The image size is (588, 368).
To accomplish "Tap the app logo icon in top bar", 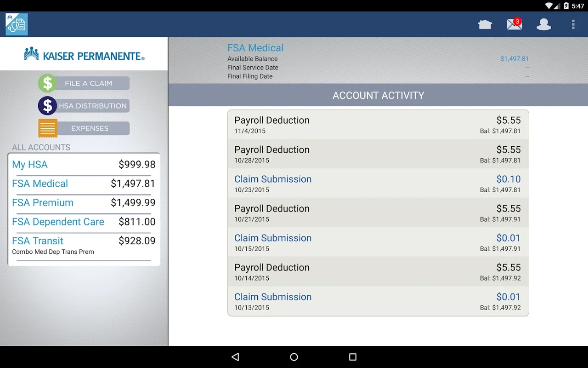I will coord(17,24).
